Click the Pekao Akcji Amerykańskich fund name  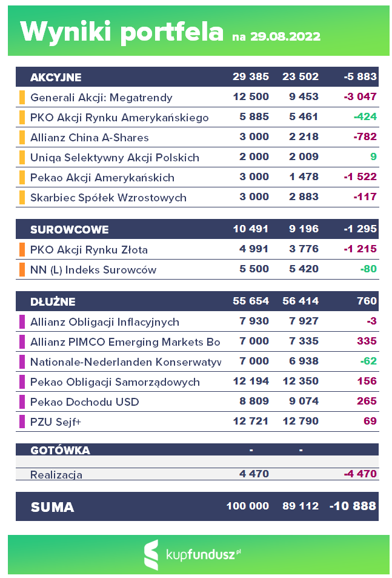102,178
